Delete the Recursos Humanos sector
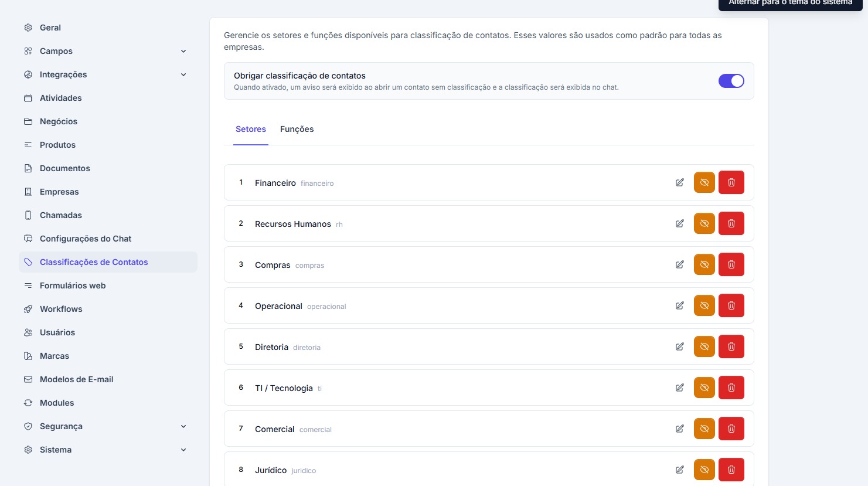Screen dimensions: 868x486 [x=731, y=223]
